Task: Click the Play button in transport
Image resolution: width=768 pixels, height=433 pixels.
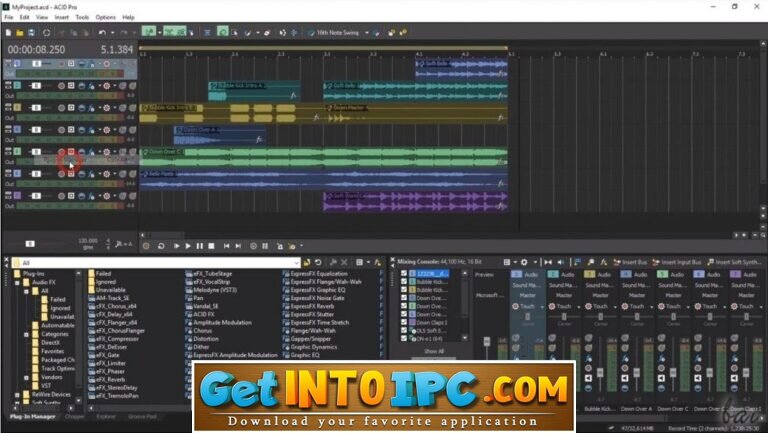Action: [188, 246]
